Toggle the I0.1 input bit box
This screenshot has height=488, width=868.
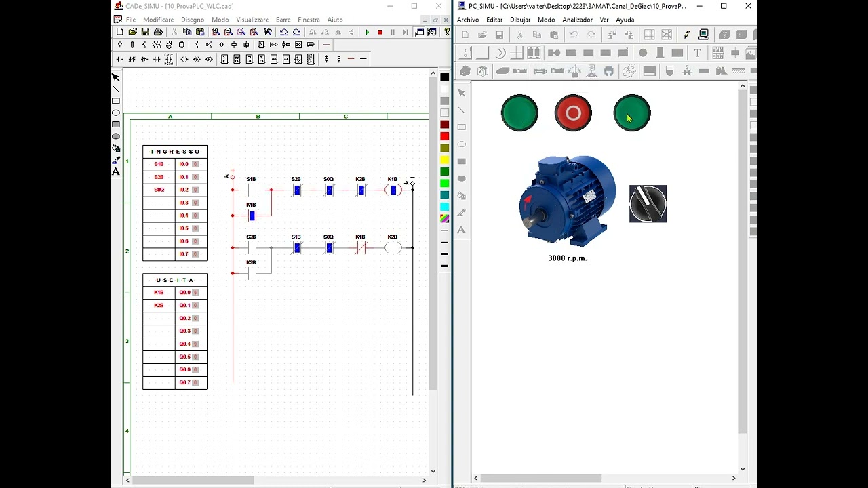click(195, 177)
